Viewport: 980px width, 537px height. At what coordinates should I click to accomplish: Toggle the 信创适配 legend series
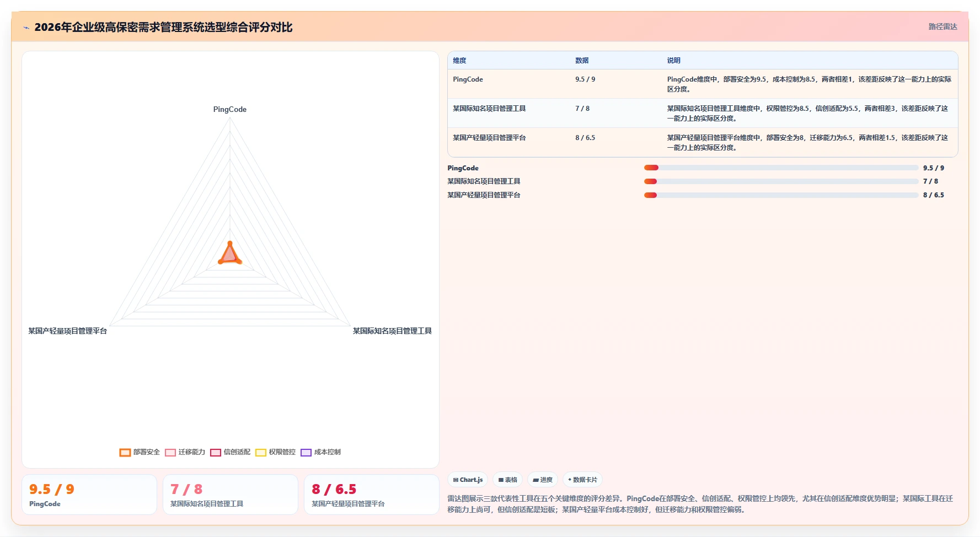coord(230,452)
